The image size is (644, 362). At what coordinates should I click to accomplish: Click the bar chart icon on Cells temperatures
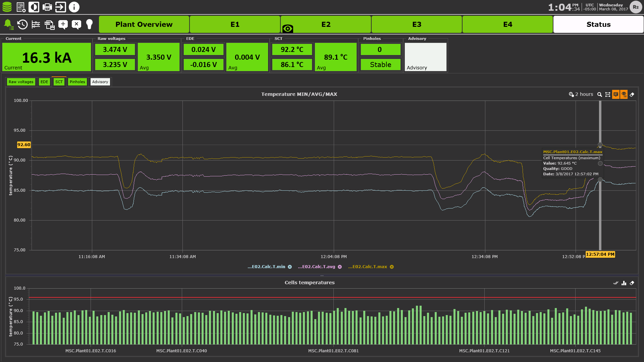click(x=624, y=283)
